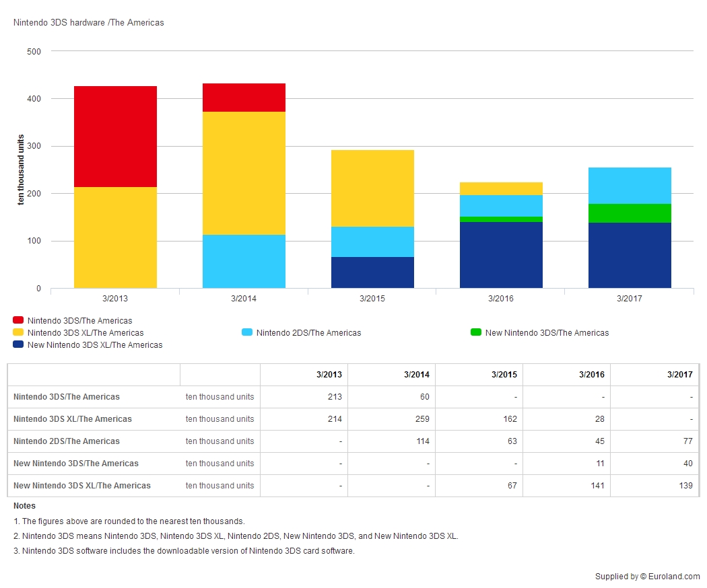Click the 'Nintendo 3DS XL/The Americas' table row label
Viewport: 707px width, 588px height.
[x=73, y=419]
